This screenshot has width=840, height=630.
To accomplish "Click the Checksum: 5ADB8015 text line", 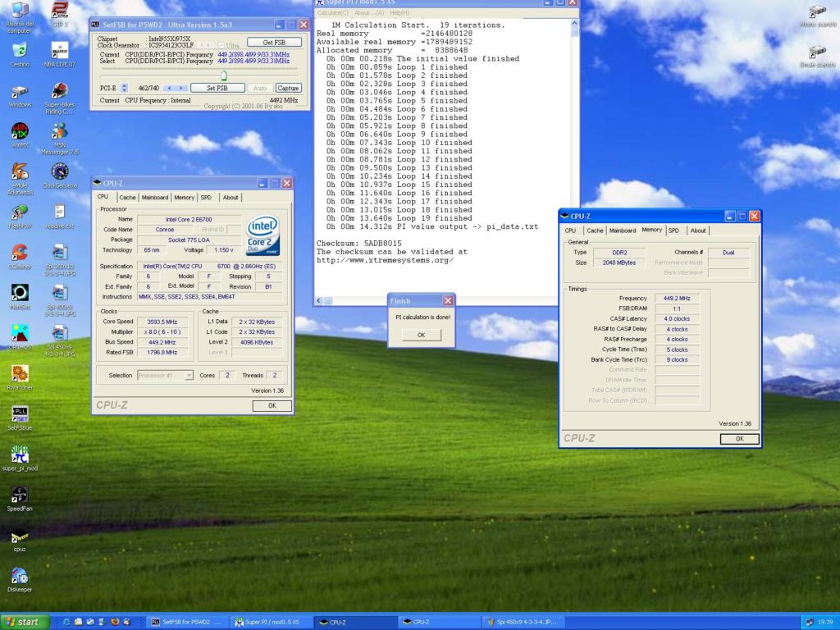I will 359,244.
